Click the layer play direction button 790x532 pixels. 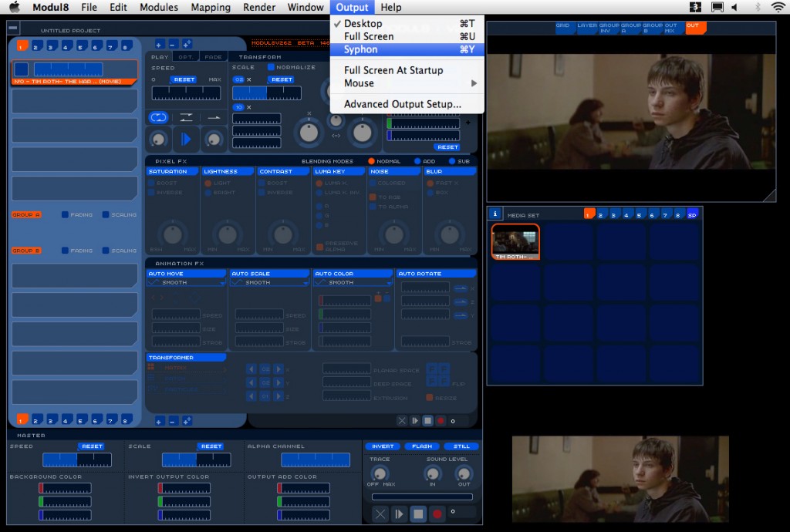pos(186,139)
